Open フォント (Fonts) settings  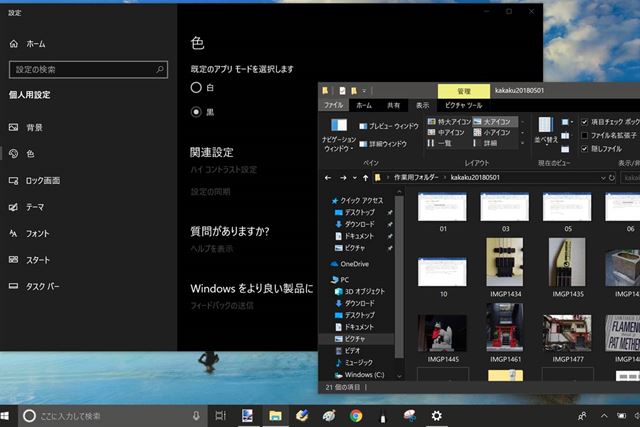pyautogui.click(x=29, y=234)
